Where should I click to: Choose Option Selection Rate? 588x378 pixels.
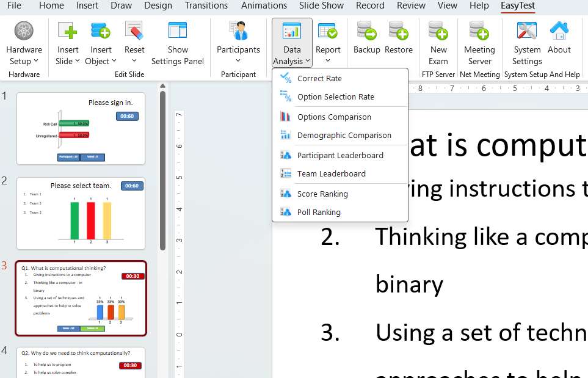335,97
